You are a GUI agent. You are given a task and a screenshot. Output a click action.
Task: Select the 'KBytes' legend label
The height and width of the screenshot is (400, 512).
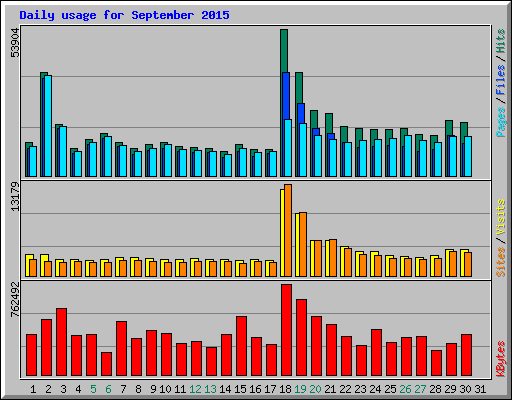coord(500,359)
